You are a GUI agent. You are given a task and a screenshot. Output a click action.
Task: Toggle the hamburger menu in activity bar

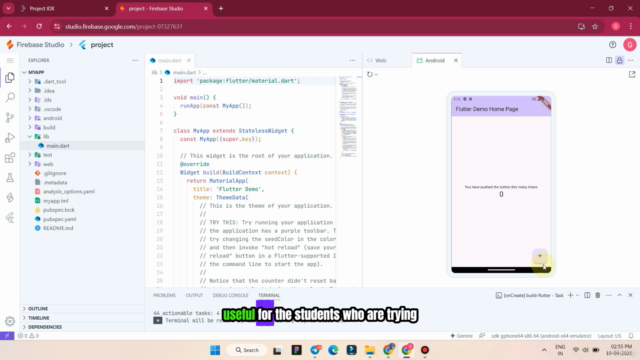tap(10, 60)
